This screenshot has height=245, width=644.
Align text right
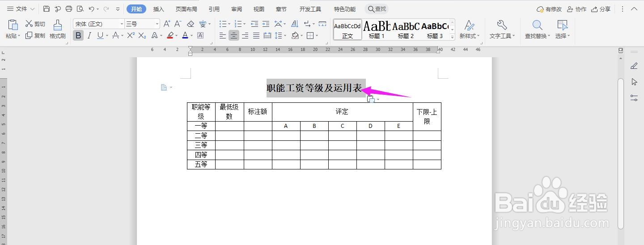tap(245, 35)
